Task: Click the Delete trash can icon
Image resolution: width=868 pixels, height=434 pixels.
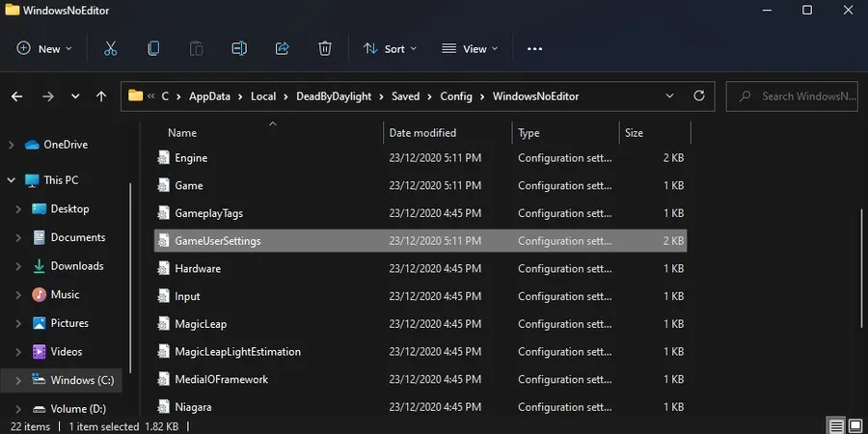Action: (x=325, y=49)
